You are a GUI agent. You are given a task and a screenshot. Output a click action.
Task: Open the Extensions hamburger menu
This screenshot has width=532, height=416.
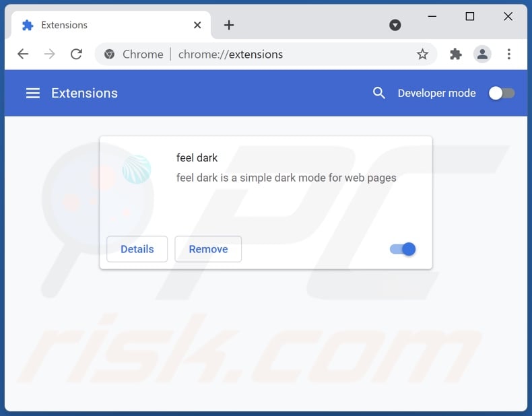click(33, 94)
